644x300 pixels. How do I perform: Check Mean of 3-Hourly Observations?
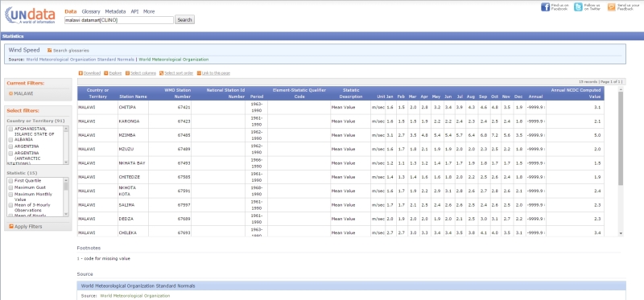[x=10, y=205]
